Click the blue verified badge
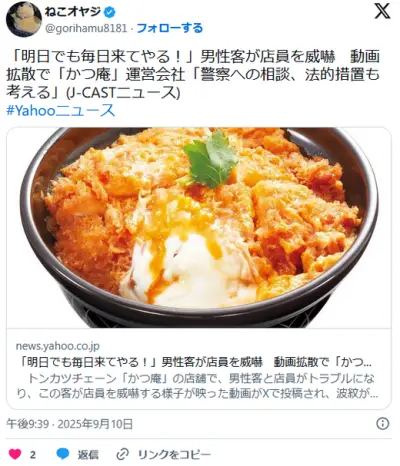 coord(110,12)
